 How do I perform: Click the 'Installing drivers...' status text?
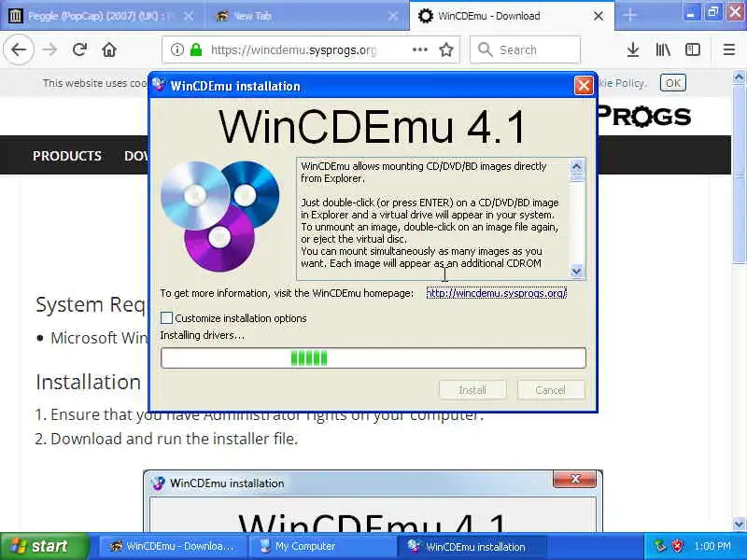point(203,335)
